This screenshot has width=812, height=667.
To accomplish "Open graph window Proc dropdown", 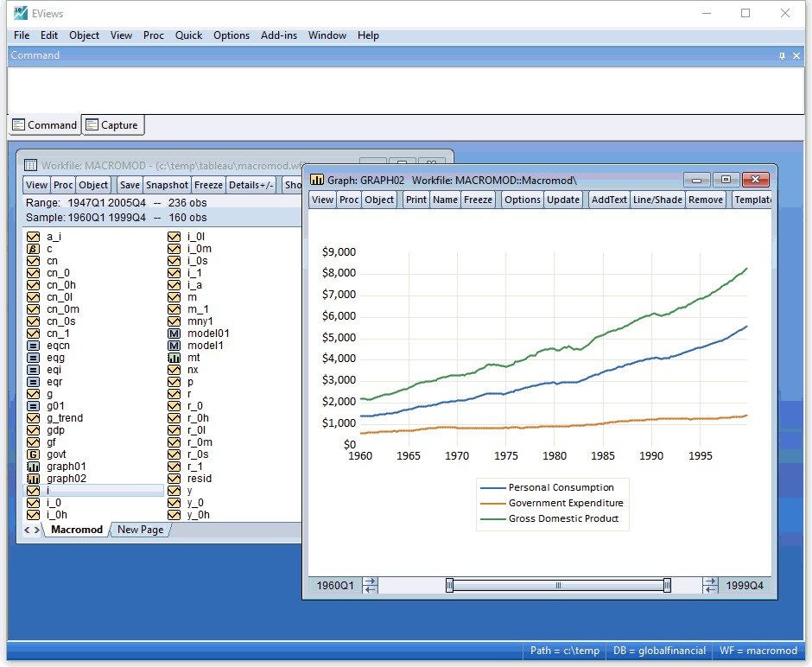I will pyautogui.click(x=349, y=200).
